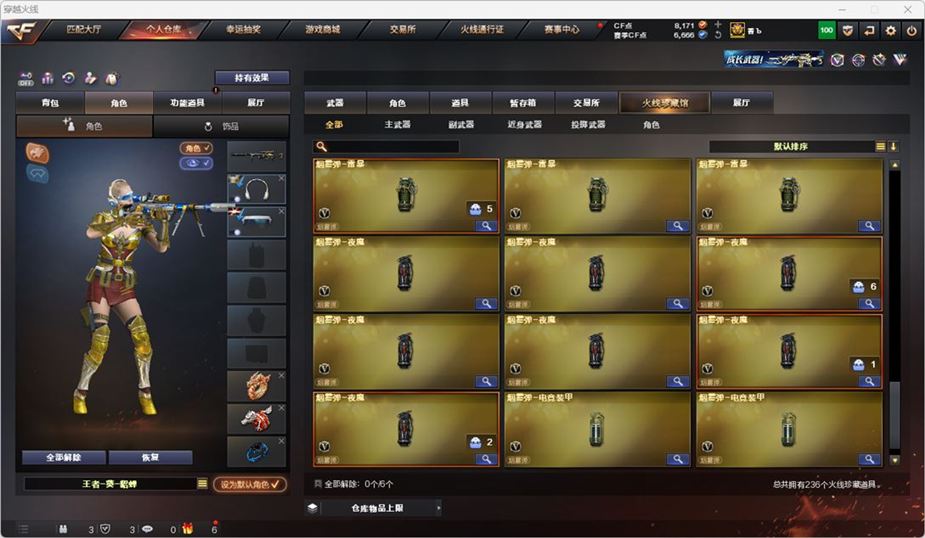Screen dimensions: 925x538
Task: Switch to the 游戏商城 top tab
Action: 323,29
